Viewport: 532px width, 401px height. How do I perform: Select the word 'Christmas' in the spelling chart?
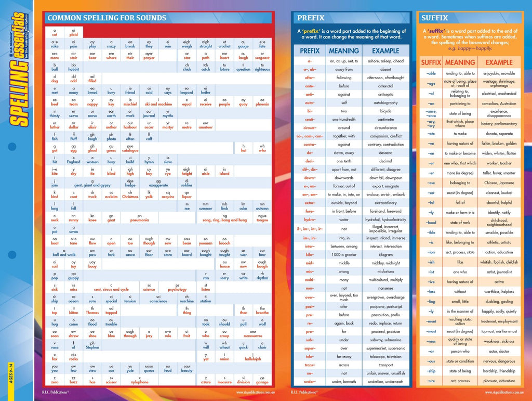(x=130, y=197)
